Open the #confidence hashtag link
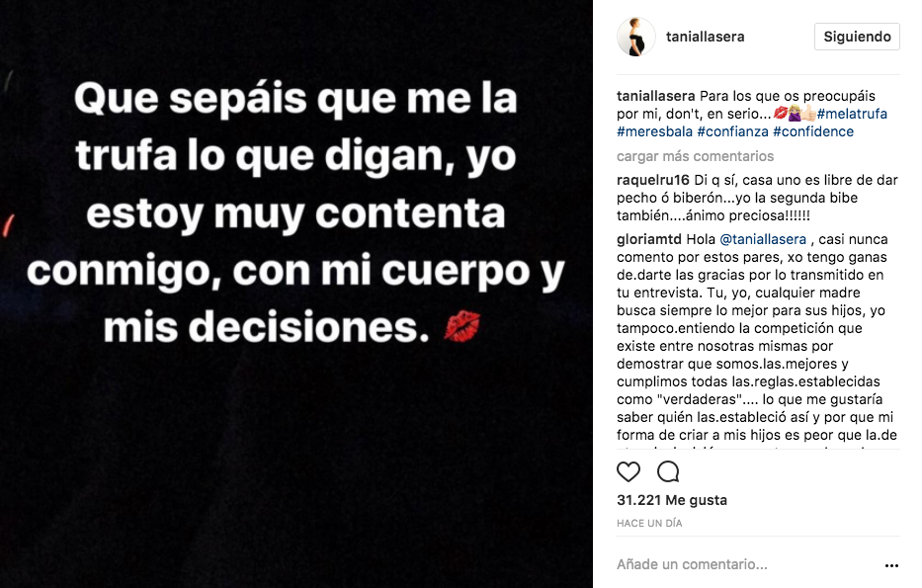922x588 pixels. pyautogui.click(x=812, y=131)
